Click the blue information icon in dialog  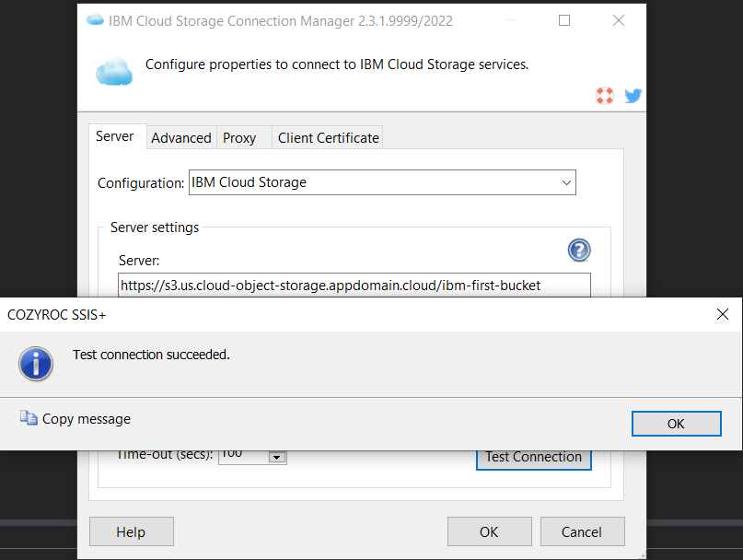(36, 364)
